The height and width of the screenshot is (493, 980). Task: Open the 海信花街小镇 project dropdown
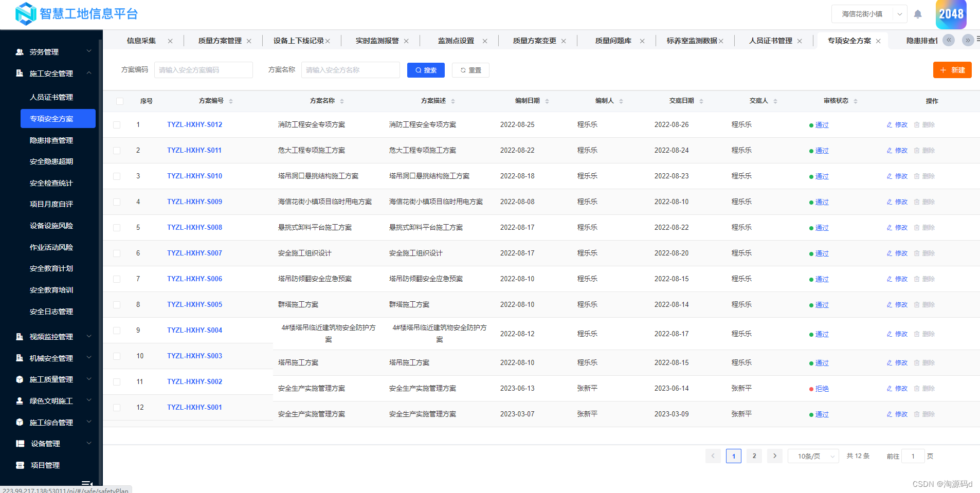(869, 14)
